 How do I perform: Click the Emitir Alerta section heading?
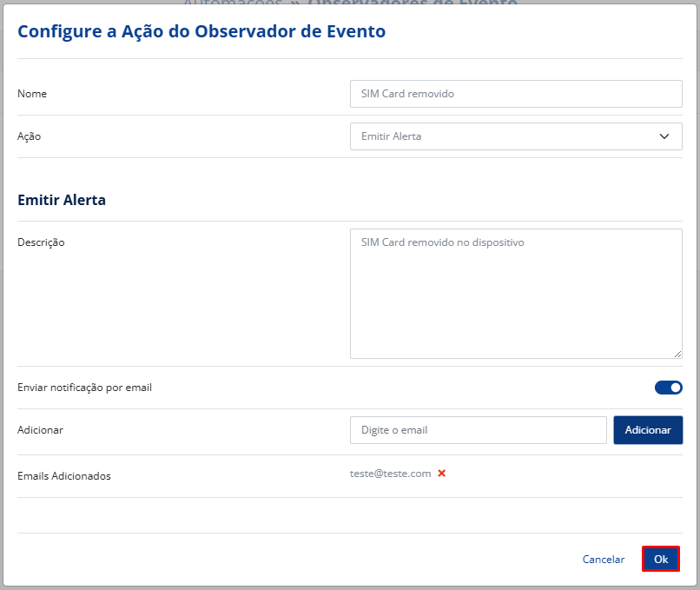[x=62, y=200]
